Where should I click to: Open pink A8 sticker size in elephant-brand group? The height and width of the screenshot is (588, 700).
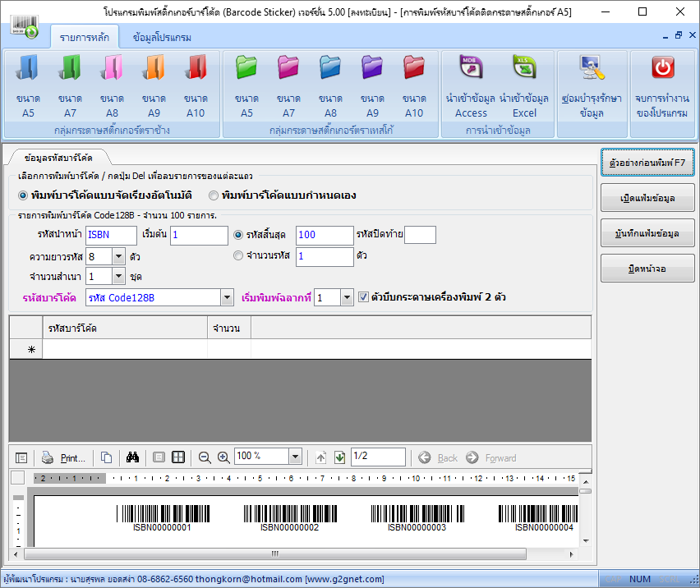112,85
